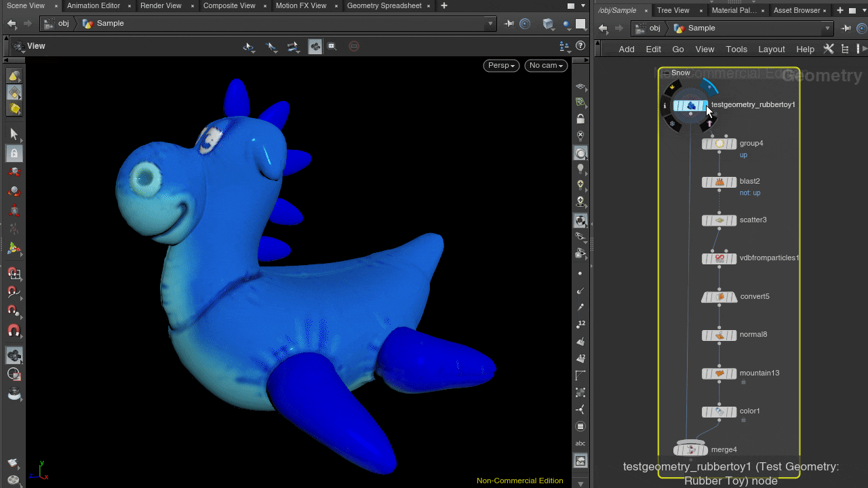The width and height of the screenshot is (868, 488).
Task: Toggle the light bulb lighting option
Action: click(580, 168)
